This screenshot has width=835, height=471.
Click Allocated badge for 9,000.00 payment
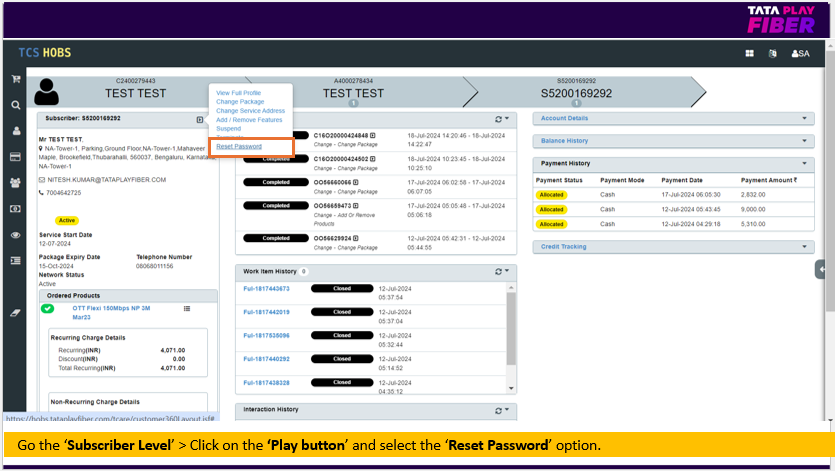pos(551,209)
